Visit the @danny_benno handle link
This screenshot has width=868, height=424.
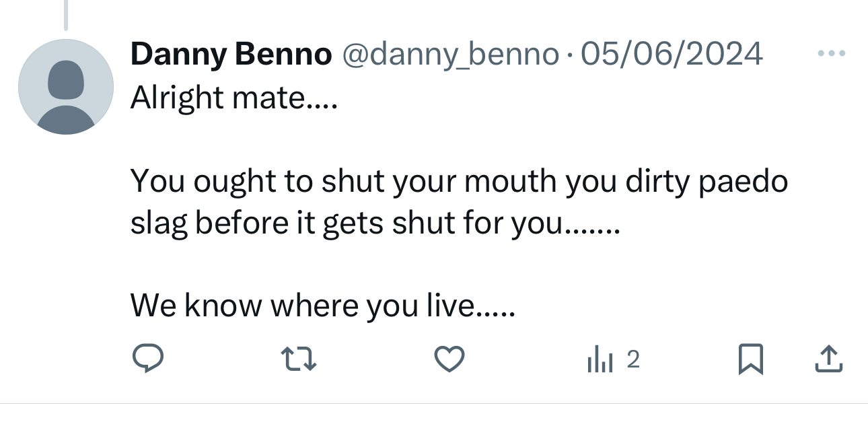tap(451, 54)
